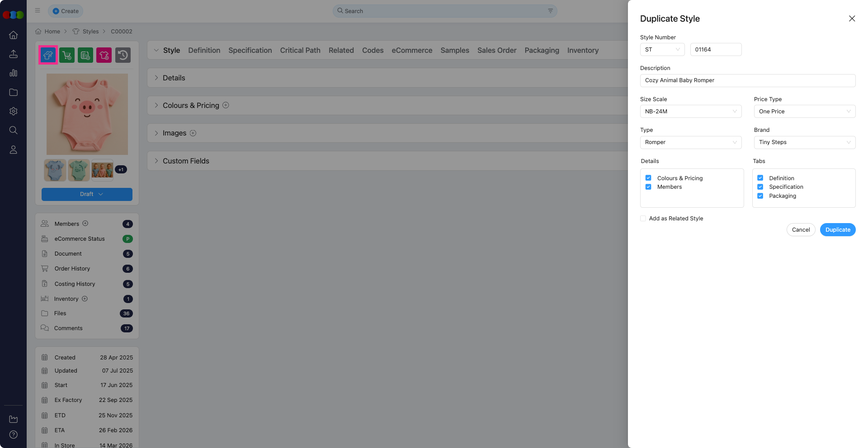Screen dimensions: 868x448
Task: Enable Add as Related Style checkbox
Action: 643,219
